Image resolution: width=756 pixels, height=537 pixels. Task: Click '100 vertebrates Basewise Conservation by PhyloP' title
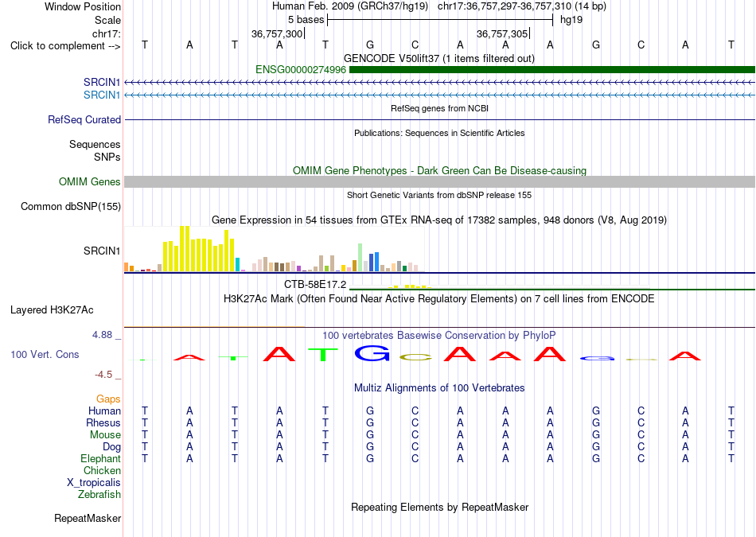[439, 335]
